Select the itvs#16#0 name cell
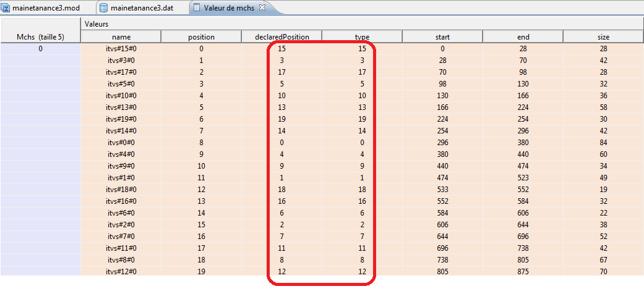 [x=121, y=201]
